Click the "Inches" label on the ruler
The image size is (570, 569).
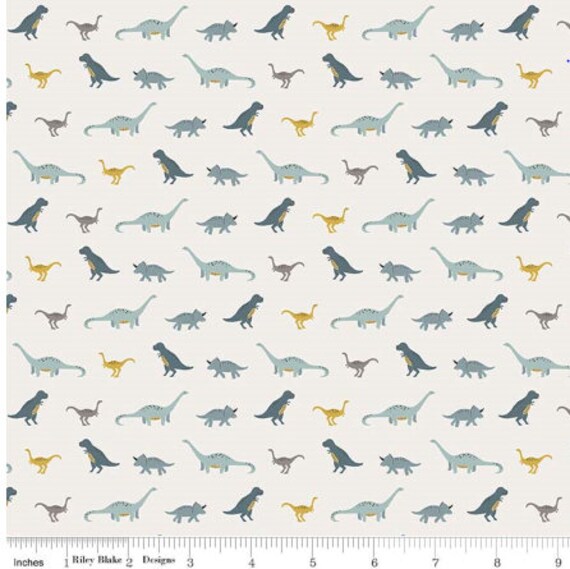coord(28,562)
